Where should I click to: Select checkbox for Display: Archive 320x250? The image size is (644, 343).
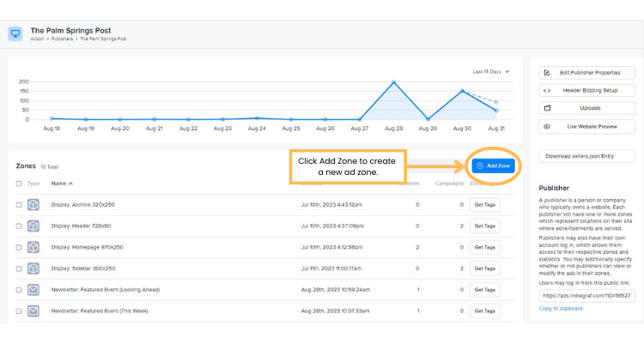(x=19, y=205)
